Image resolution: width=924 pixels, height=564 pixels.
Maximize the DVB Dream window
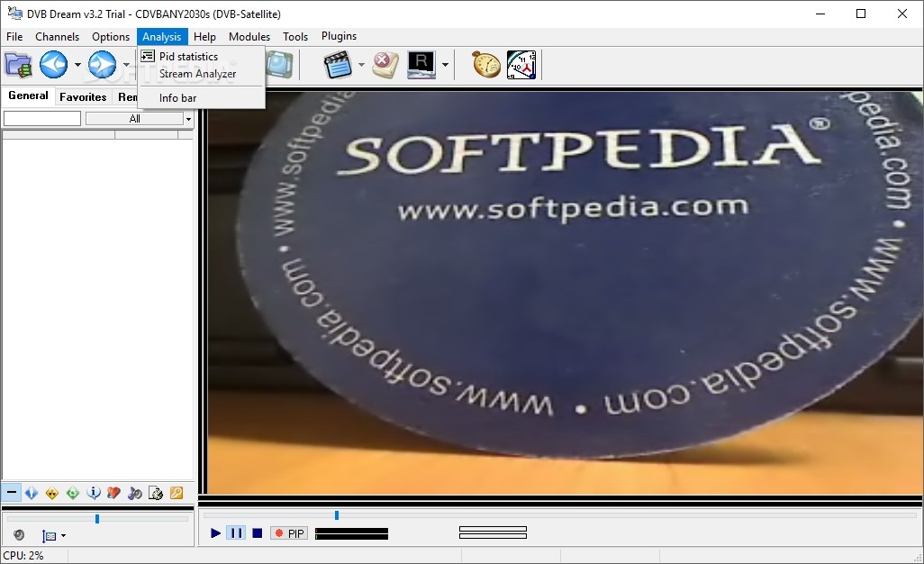click(861, 14)
